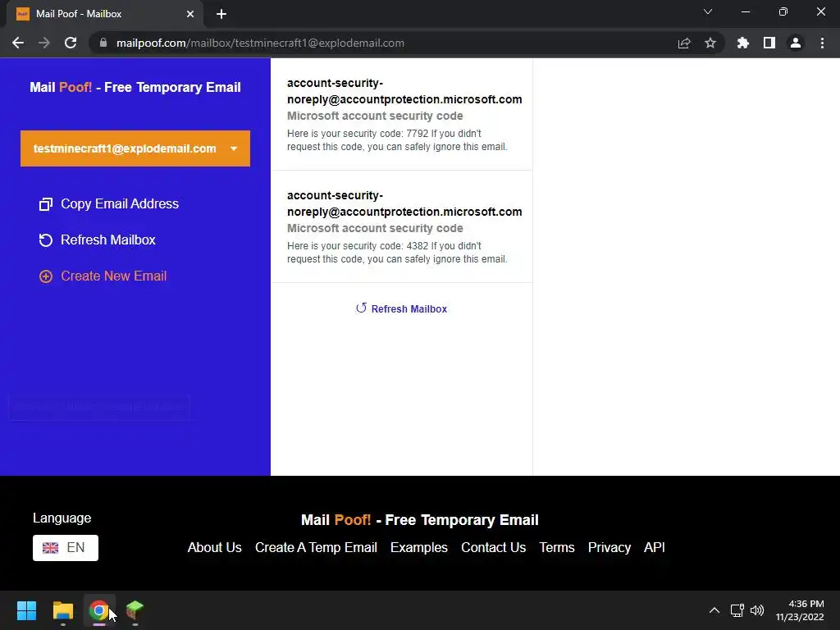The image size is (840, 630).
Task: Open the Terms footer link
Action: 557,547
